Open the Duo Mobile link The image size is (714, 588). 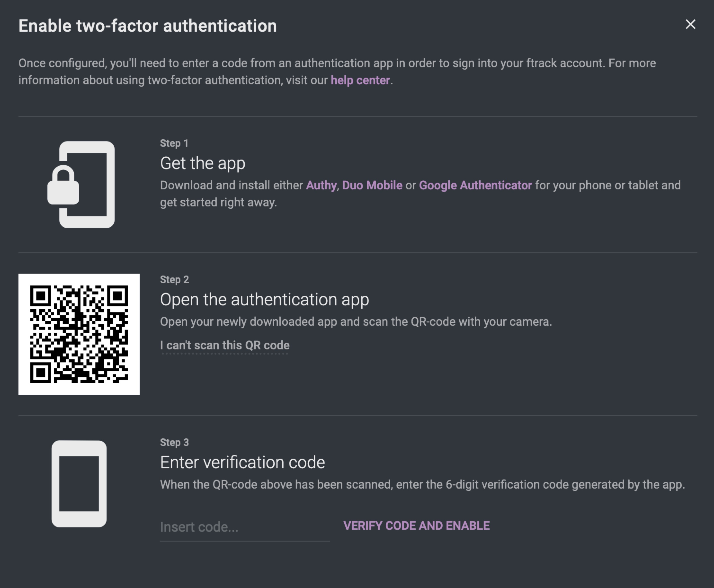pos(372,186)
